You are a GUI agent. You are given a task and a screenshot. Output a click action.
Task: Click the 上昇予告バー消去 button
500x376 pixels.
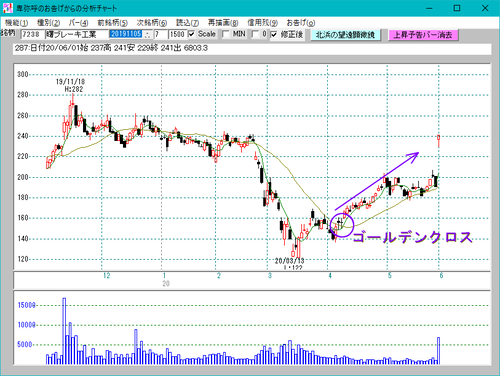coord(423,35)
